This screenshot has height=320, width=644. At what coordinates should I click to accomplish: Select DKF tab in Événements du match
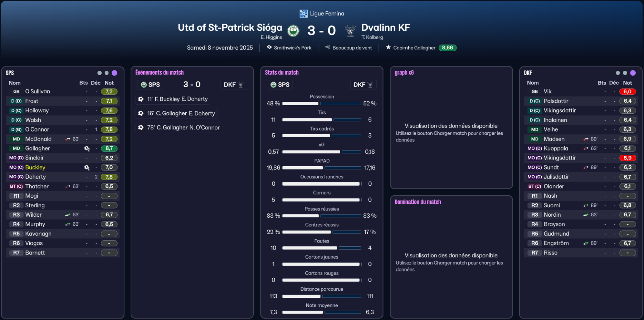[x=233, y=85]
